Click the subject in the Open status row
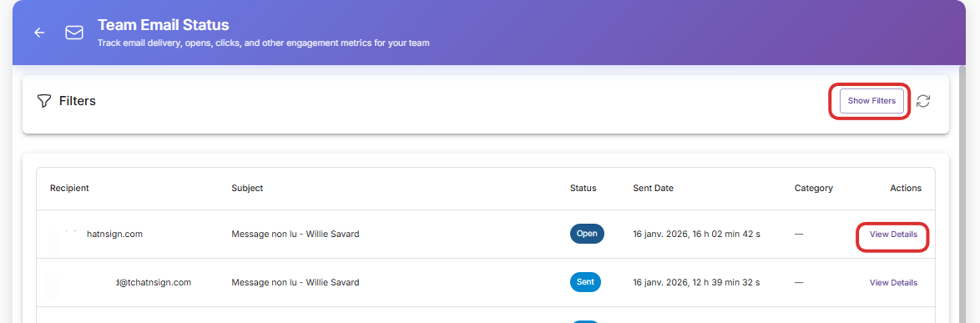 coord(295,235)
